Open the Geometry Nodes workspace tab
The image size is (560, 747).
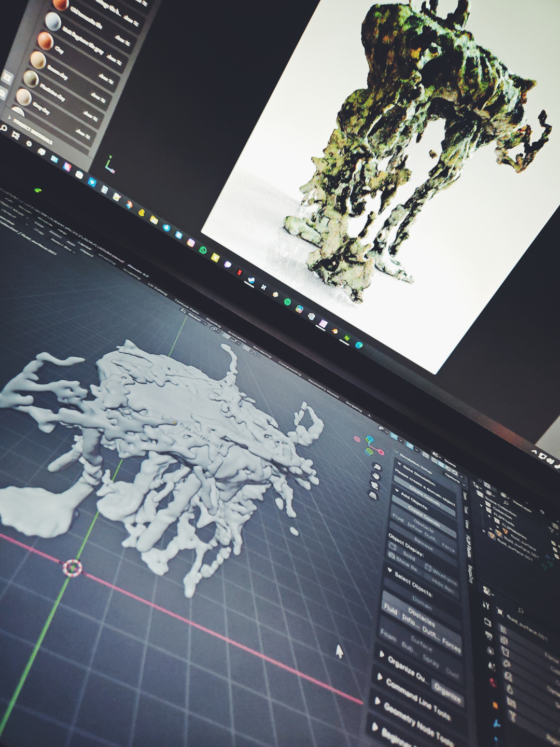tap(323, 388)
